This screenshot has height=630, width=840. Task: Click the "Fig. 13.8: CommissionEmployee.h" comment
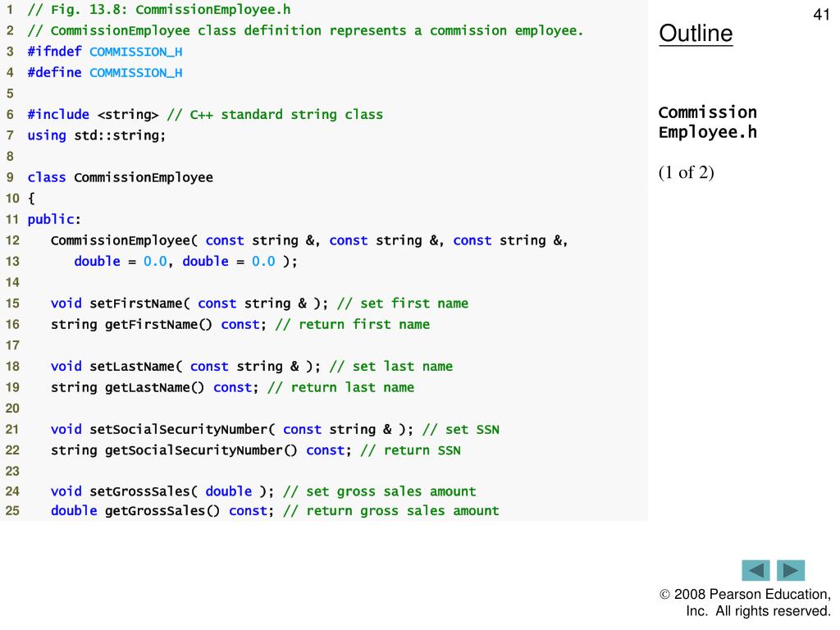tap(159, 10)
